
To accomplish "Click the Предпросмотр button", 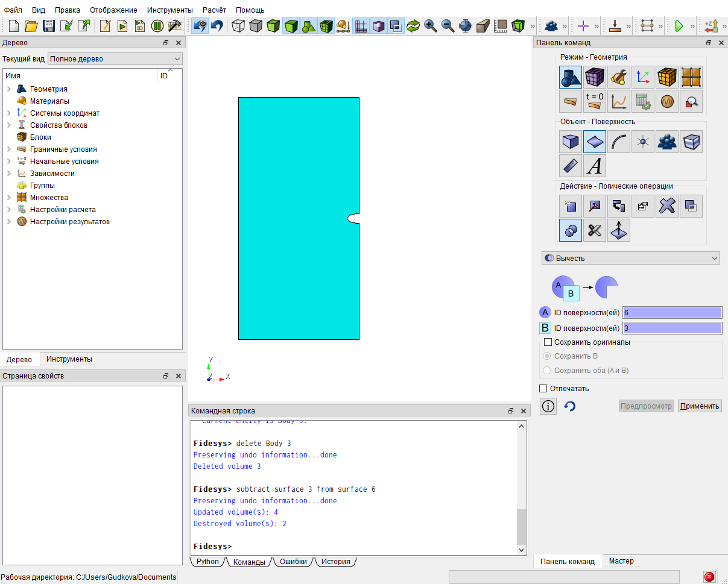I will point(646,406).
